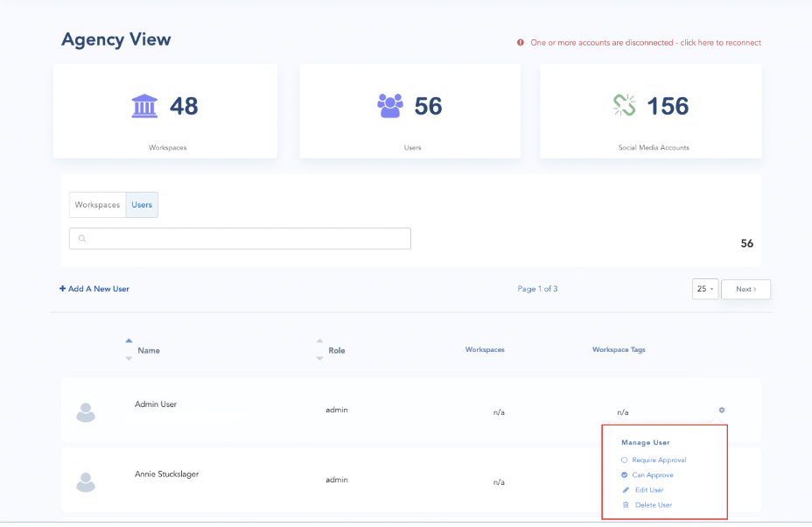Open the 25 per page dropdown
This screenshot has width=812, height=527.
click(705, 289)
